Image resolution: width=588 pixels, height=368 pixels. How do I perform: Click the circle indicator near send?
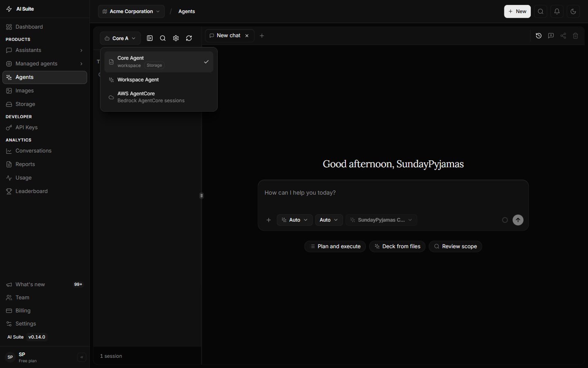(505, 220)
